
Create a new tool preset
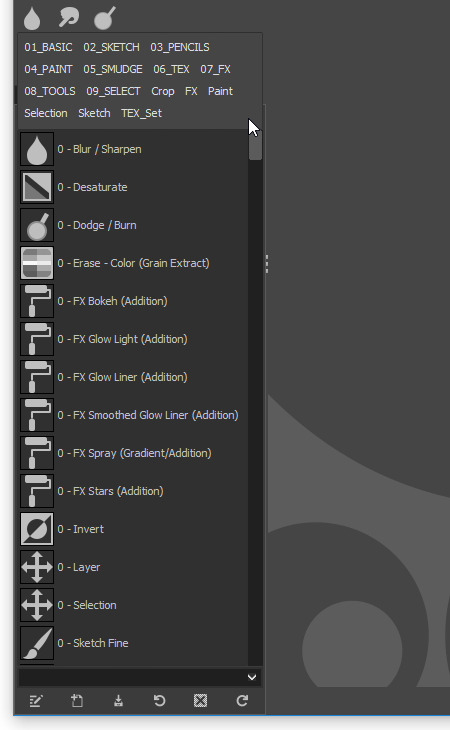coord(77,701)
